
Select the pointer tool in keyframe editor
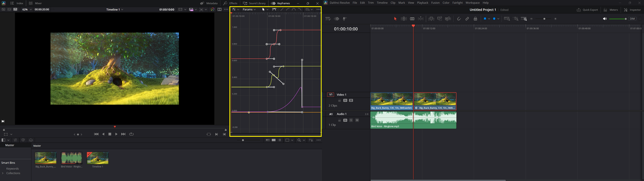(x=263, y=10)
